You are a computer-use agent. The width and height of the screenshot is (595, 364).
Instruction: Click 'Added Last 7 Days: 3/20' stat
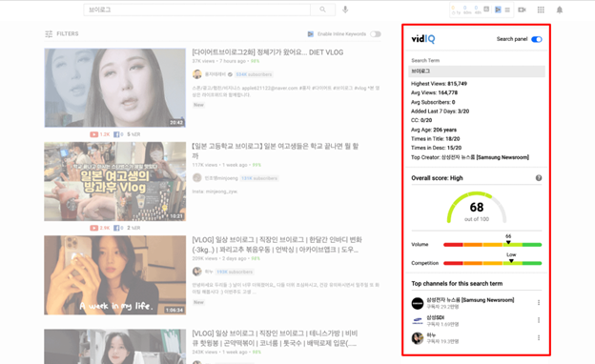click(441, 111)
